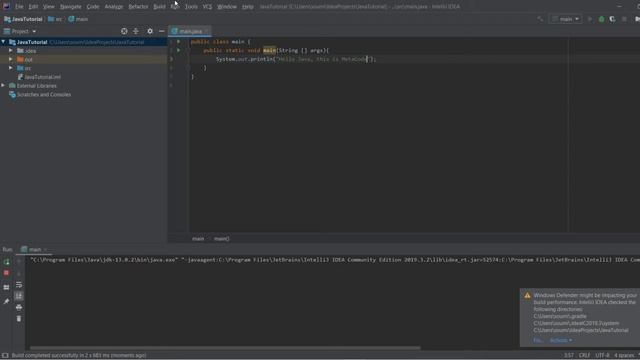Toggle soft-wrap in the Run console
640x360 pixels.
pos(19,285)
